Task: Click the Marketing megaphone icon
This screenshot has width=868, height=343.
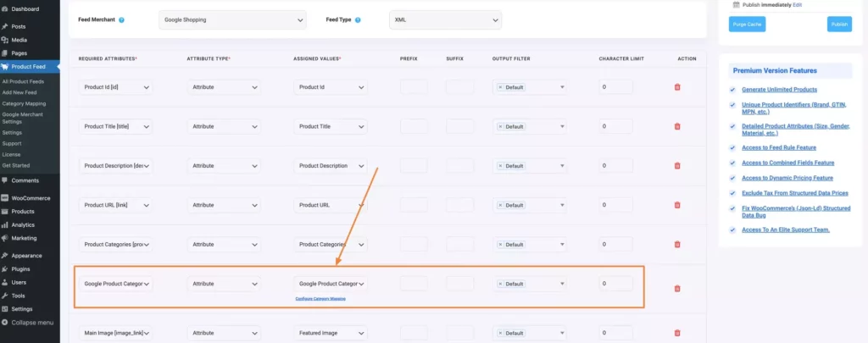Action: tap(5, 239)
